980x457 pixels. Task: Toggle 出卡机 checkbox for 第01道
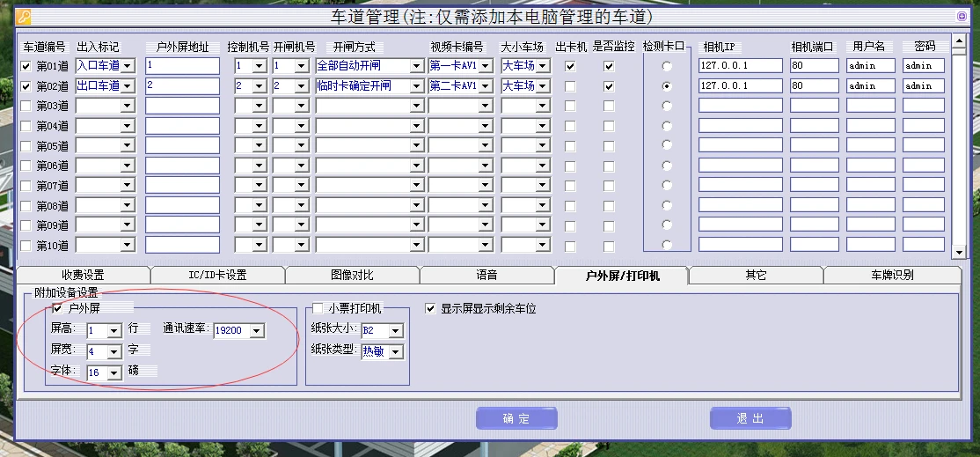coord(570,66)
